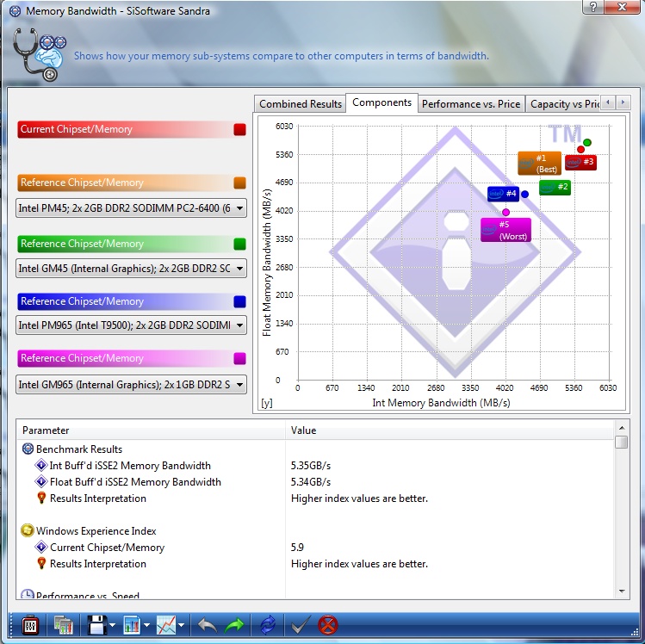
Task: Click the magenta data point on chart
Action: click(x=506, y=212)
